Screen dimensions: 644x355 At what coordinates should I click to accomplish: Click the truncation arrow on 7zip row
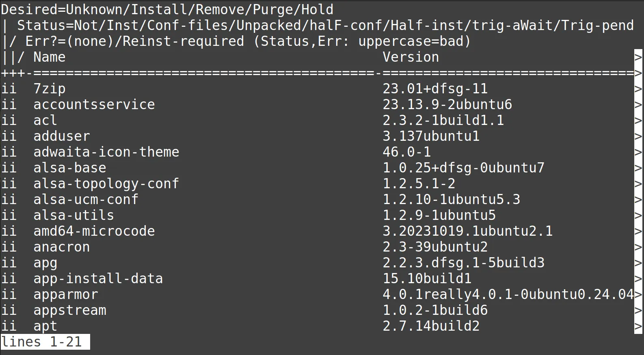638,89
